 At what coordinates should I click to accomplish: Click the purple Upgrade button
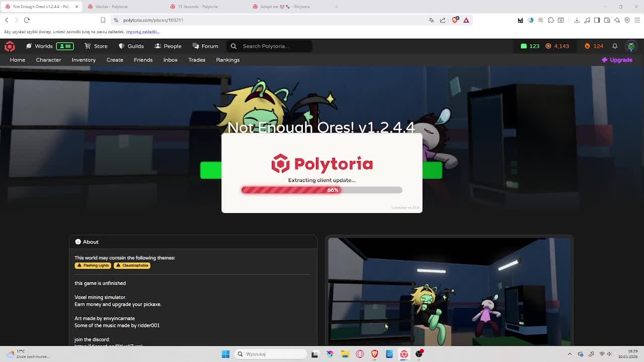click(617, 60)
